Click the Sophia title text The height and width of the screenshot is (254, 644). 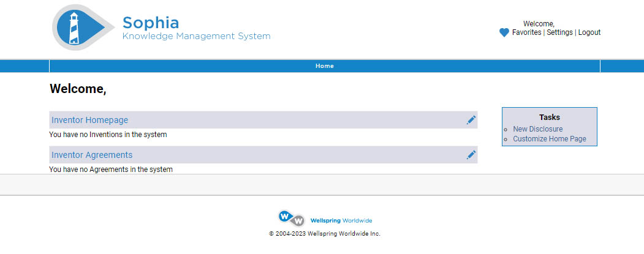(x=151, y=23)
